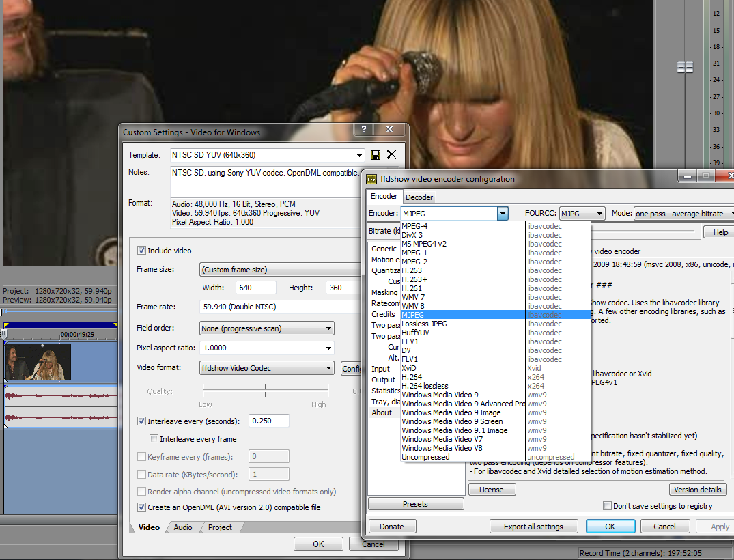Enable Interleave every frame
This screenshot has height=560, width=734.
tap(154, 439)
